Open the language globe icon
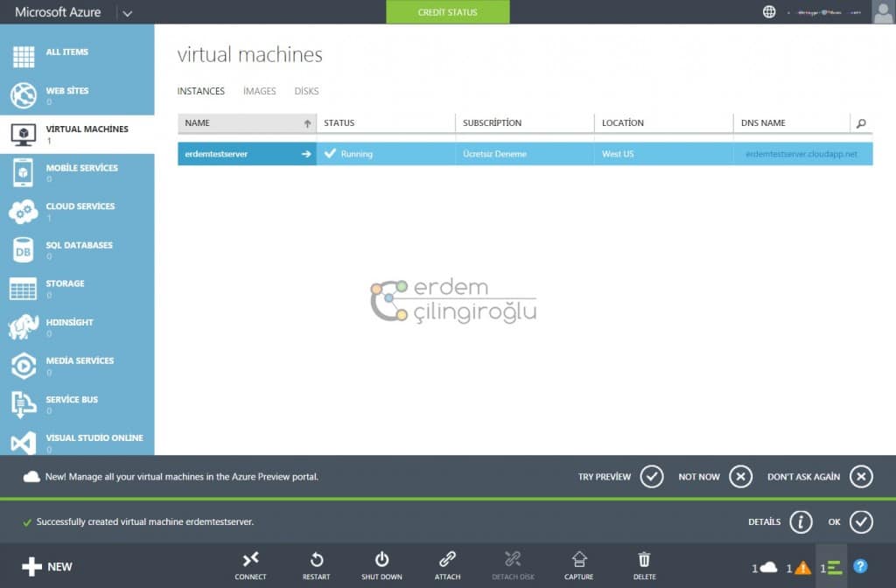 769,11
